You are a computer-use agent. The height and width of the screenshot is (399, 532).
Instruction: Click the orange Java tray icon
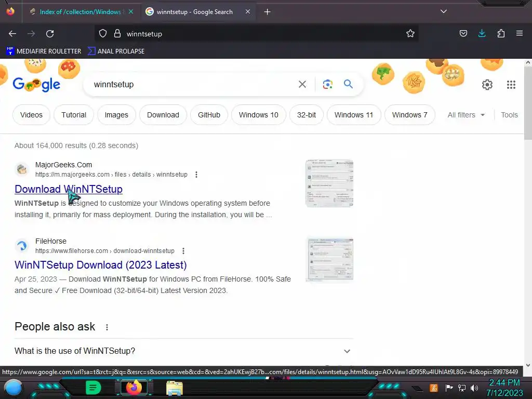[434, 388]
